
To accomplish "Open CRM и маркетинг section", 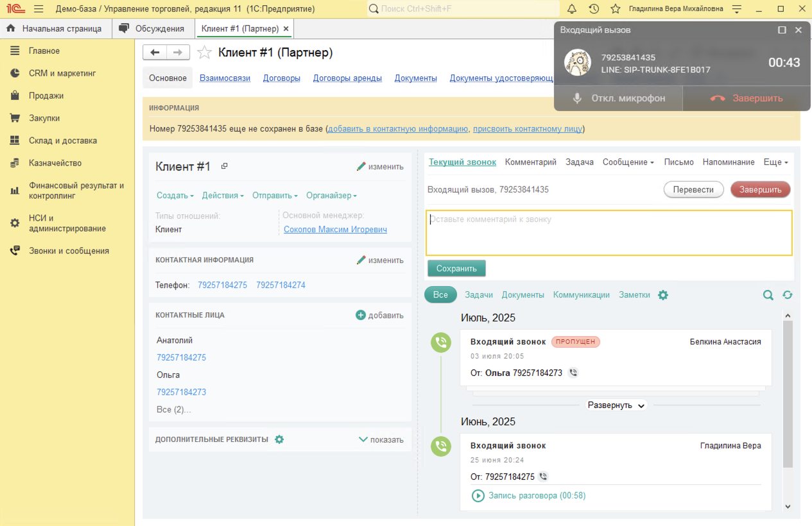I will click(x=62, y=73).
